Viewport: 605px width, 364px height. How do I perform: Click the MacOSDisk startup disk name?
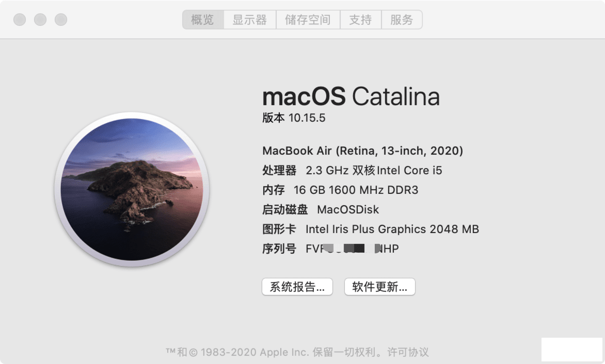point(348,209)
